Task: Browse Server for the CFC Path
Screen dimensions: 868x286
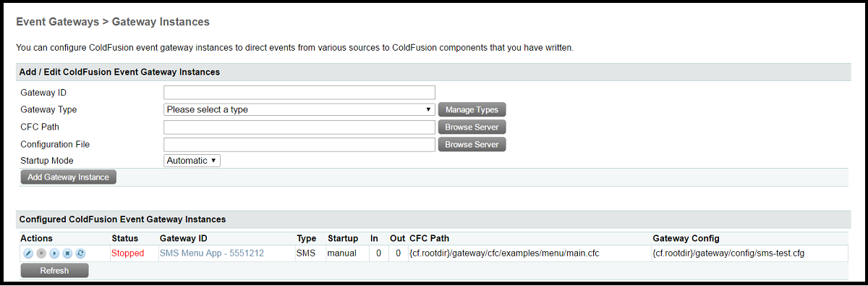Action: pyautogui.click(x=472, y=127)
